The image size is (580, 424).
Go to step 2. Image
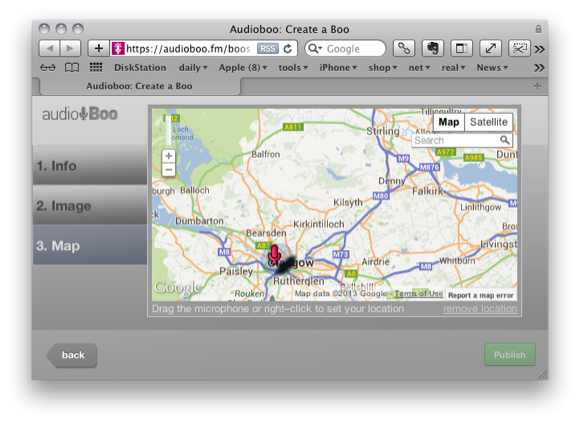(x=90, y=205)
